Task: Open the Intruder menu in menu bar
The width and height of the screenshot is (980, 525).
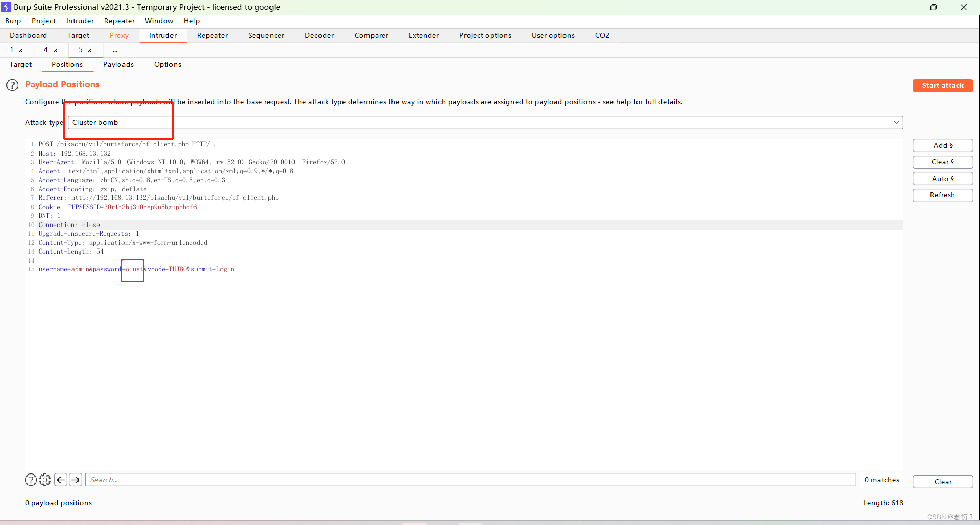Action: pyautogui.click(x=80, y=21)
